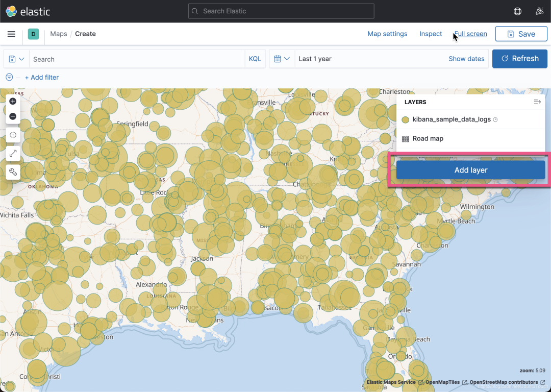Switch query language via KQL
The width and height of the screenshot is (551, 392).
pos(255,59)
